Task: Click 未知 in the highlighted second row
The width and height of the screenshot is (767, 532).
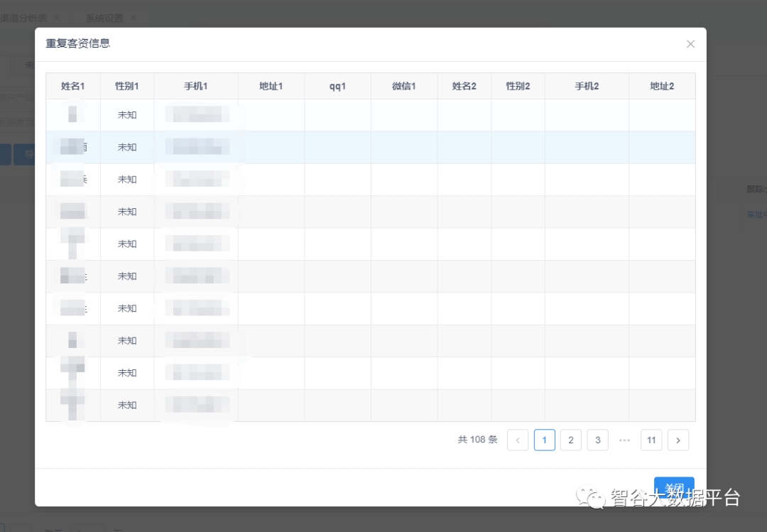Action: pyautogui.click(x=127, y=147)
